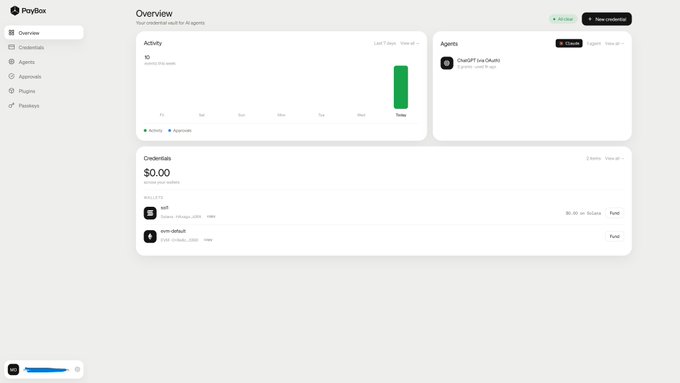Open View all in the Credentials card
This screenshot has height=383, width=680.
tap(615, 158)
